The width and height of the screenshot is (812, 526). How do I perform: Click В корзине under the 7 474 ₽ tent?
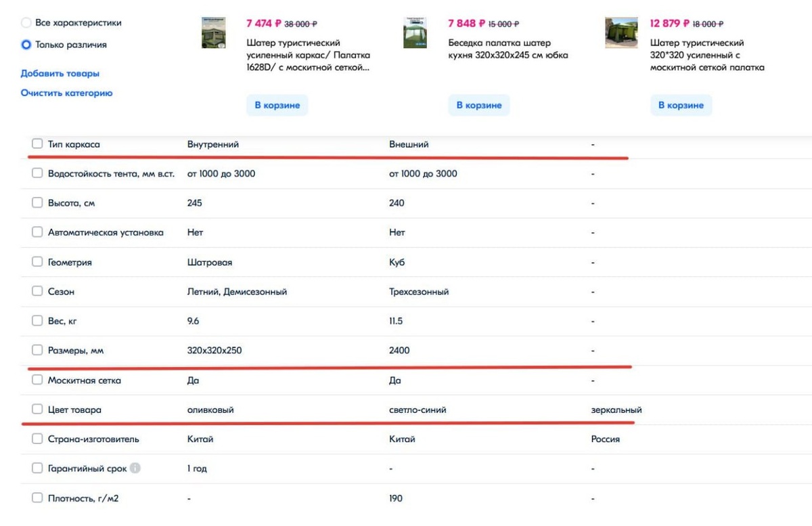coord(277,105)
